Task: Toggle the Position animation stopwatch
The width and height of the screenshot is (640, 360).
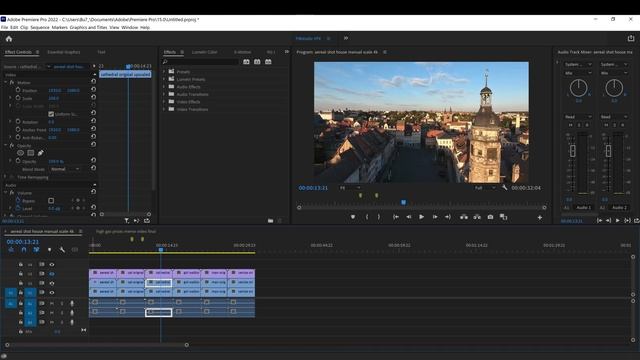Action: pyautogui.click(x=18, y=90)
